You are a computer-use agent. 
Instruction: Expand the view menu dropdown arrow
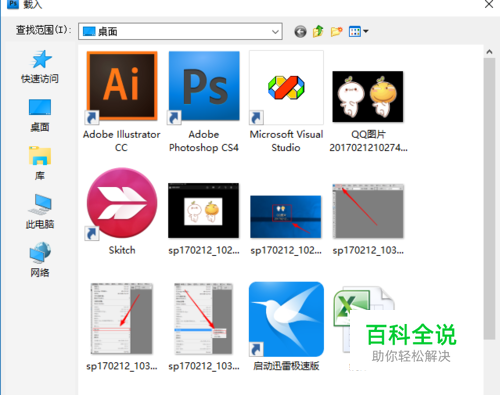[366, 32]
